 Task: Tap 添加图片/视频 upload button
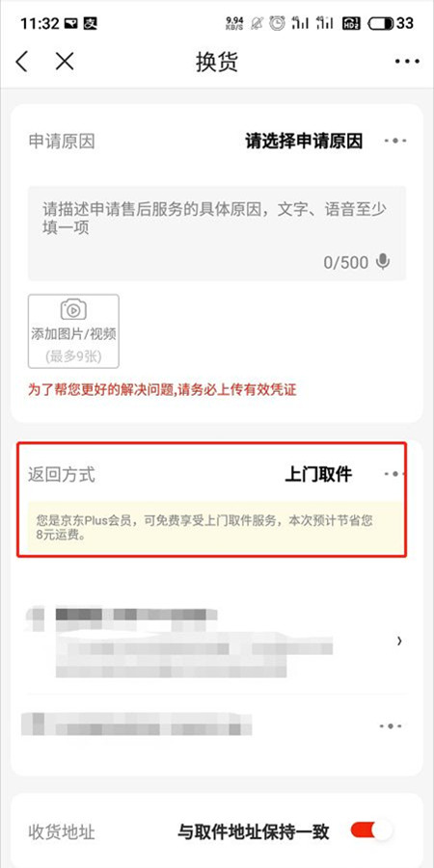pos(73,331)
